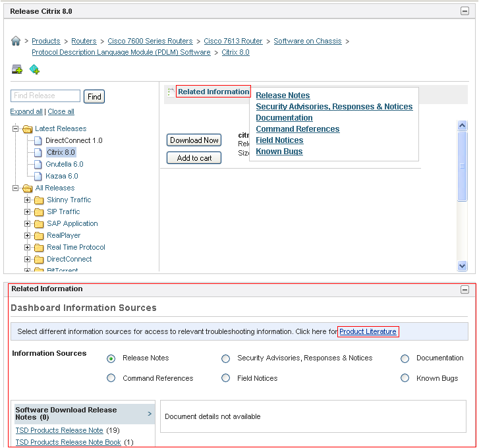Click the RealPlayer folder icon
479x448 pixels.
click(39, 236)
